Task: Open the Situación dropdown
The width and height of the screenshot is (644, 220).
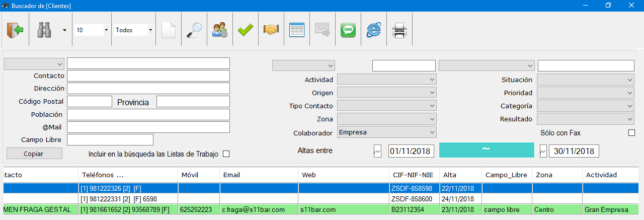Action: (586, 80)
